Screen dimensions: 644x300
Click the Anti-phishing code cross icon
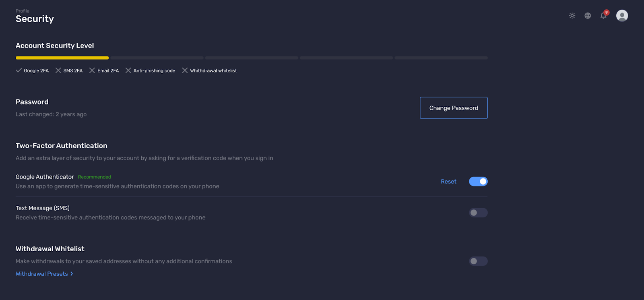[x=128, y=70]
